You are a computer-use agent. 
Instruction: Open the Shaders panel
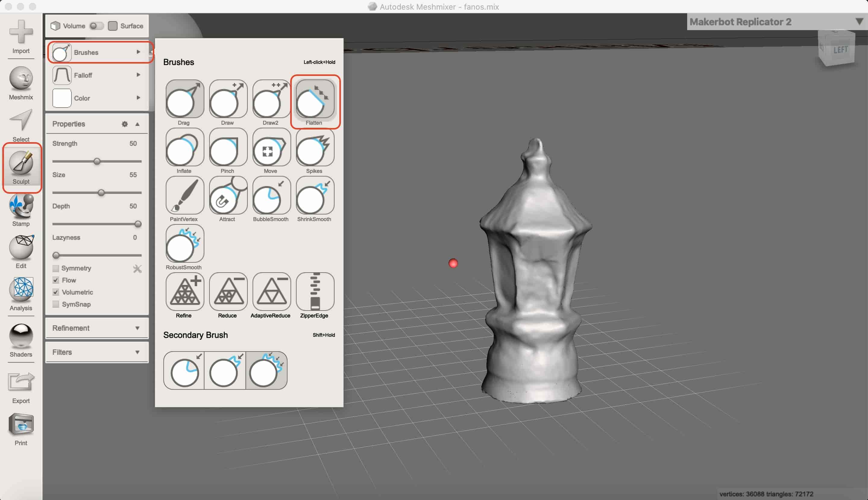tap(21, 341)
